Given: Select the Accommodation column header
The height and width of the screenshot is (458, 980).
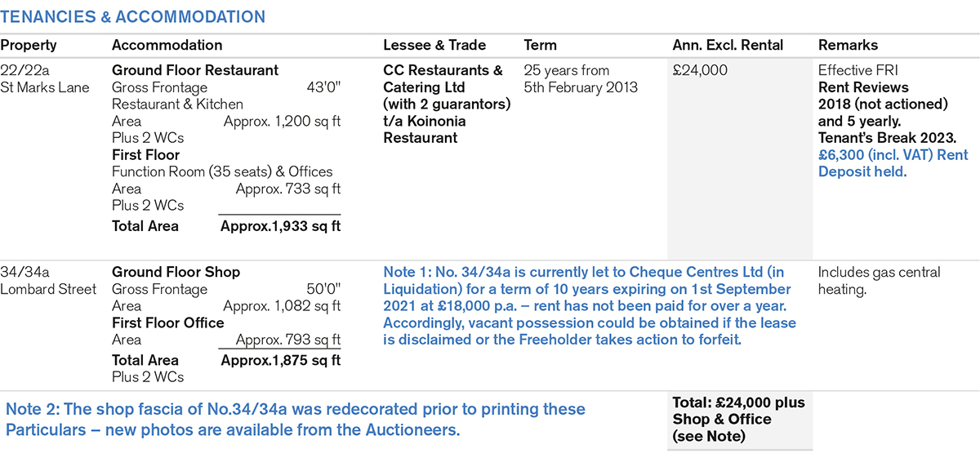Looking at the screenshot, I should pyautogui.click(x=167, y=45).
